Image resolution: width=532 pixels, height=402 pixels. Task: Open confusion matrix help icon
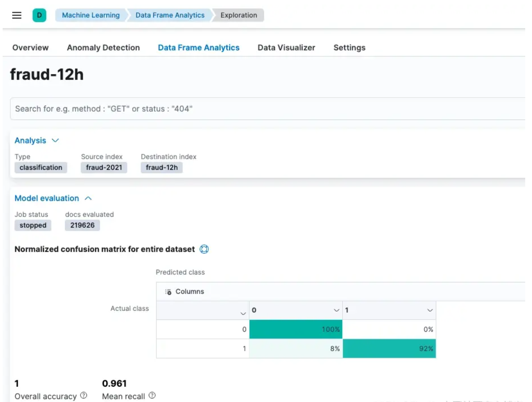pyautogui.click(x=204, y=249)
